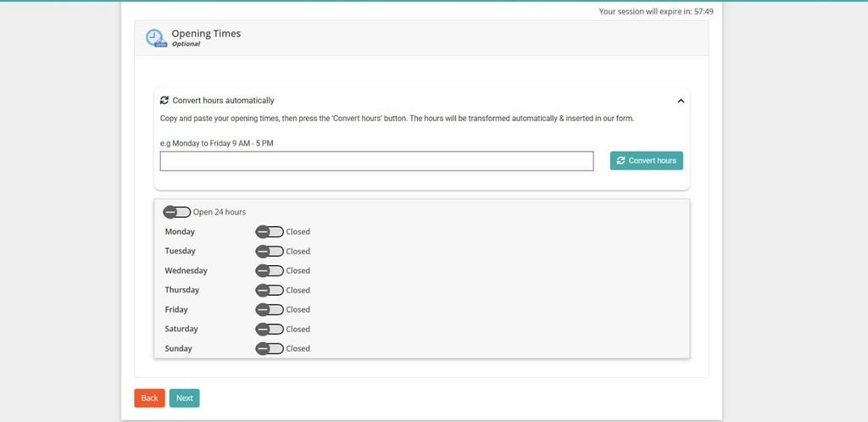Click the Opening Times clock icon
868x422 pixels.
156,38
